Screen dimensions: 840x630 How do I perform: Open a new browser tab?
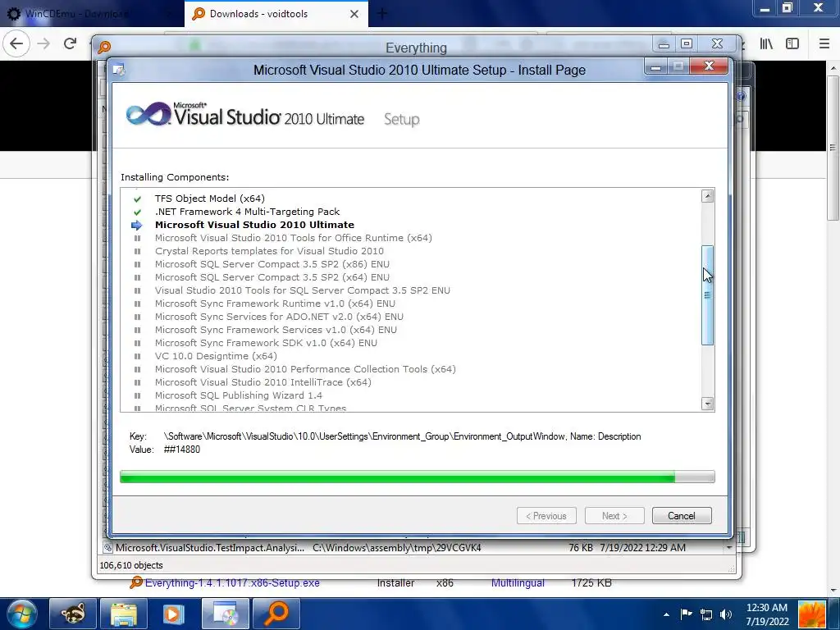click(382, 14)
